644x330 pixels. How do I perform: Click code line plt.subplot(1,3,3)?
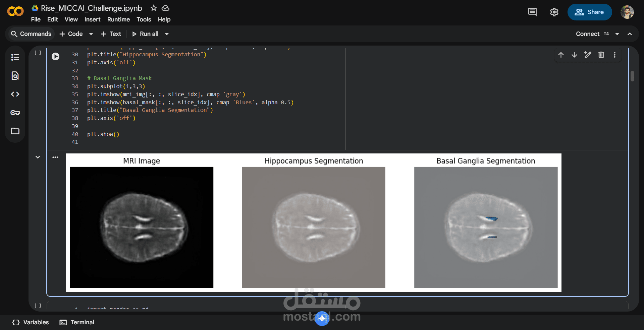[116, 86]
